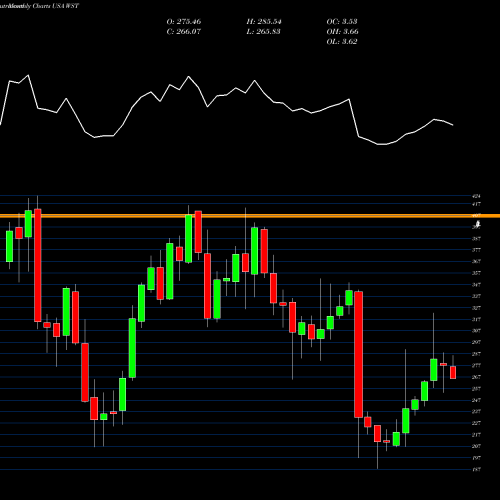Image resolution: width=500 pixels, height=500 pixels.
Task: Click the low value L: 265.83
Action: (x=263, y=32)
